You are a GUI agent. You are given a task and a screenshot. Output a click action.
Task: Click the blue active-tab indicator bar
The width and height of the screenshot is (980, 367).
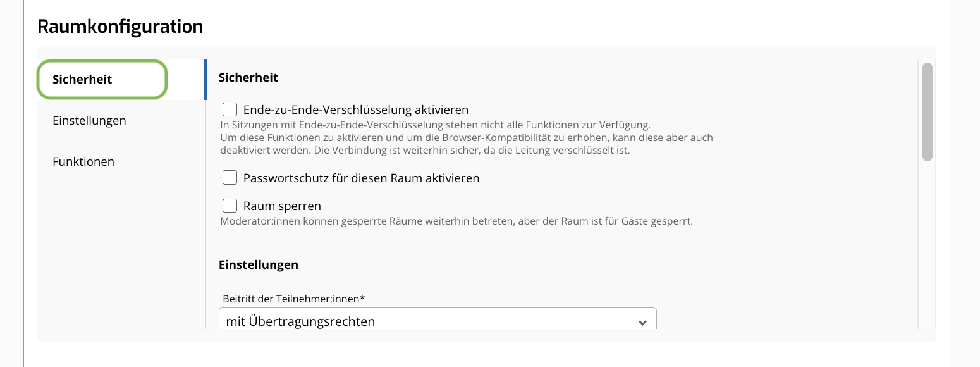(x=205, y=80)
